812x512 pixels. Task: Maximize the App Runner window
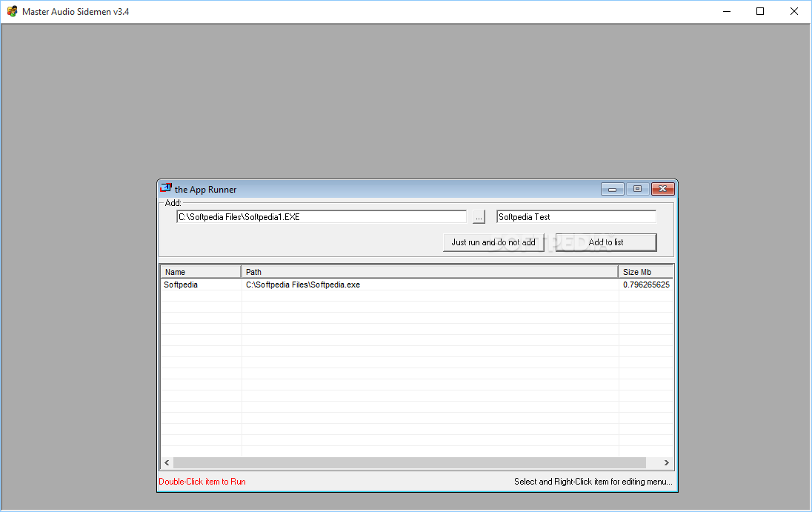(637, 189)
